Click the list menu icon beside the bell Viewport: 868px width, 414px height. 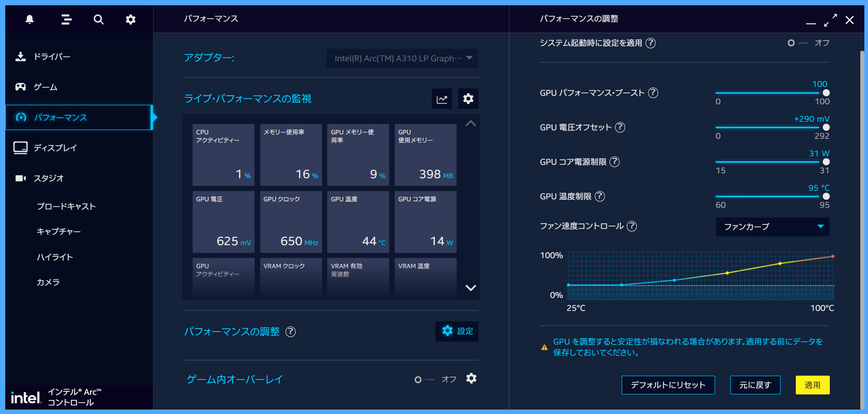(66, 19)
